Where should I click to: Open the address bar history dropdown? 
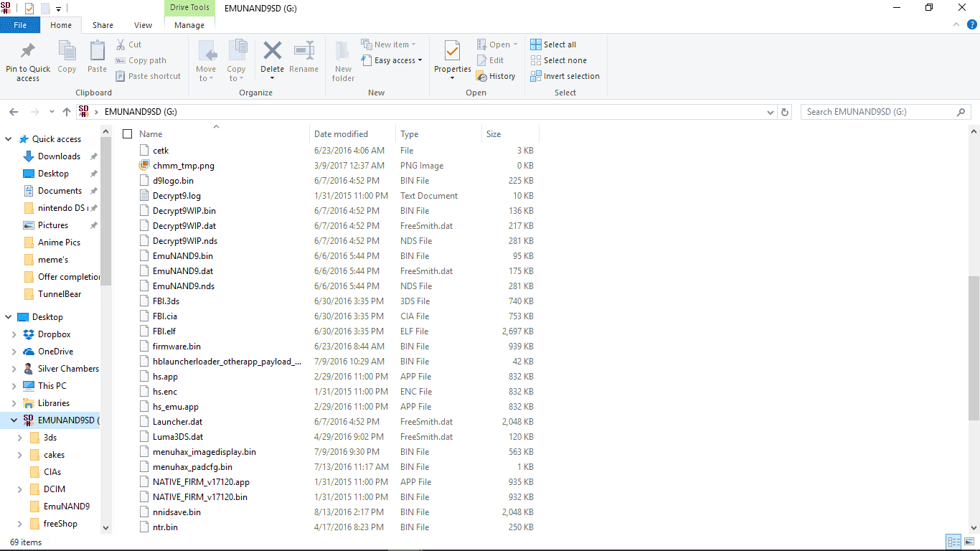point(771,112)
